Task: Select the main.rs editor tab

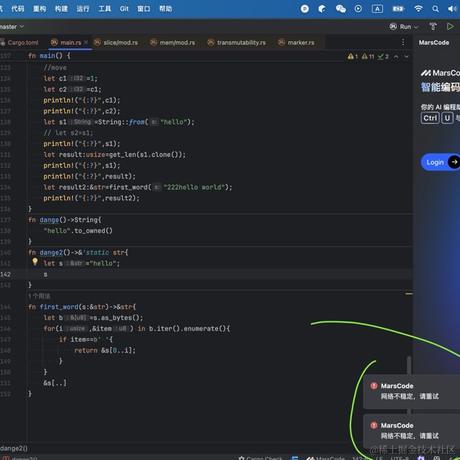Action: click(70, 43)
